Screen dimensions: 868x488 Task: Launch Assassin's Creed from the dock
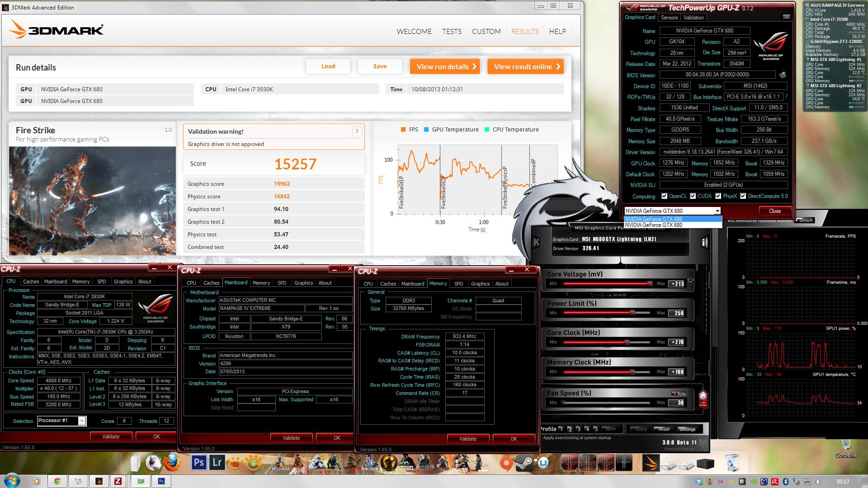425,463
